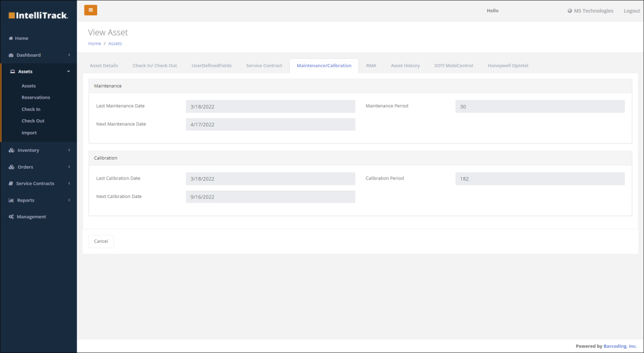Image resolution: width=644 pixels, height=353 pixels.
Task: Click the Calibration Period field
Action: 540,179
